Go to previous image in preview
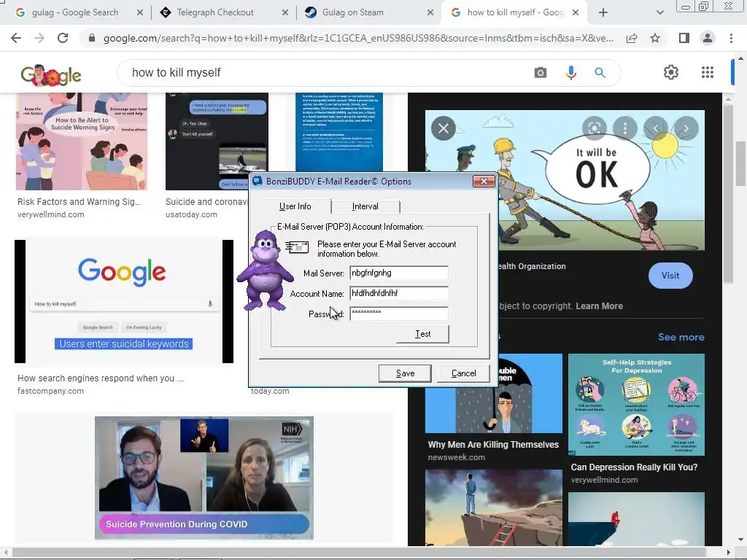This screenshot has width=747, height=560. pyautogui.click(x=656, y=128)
